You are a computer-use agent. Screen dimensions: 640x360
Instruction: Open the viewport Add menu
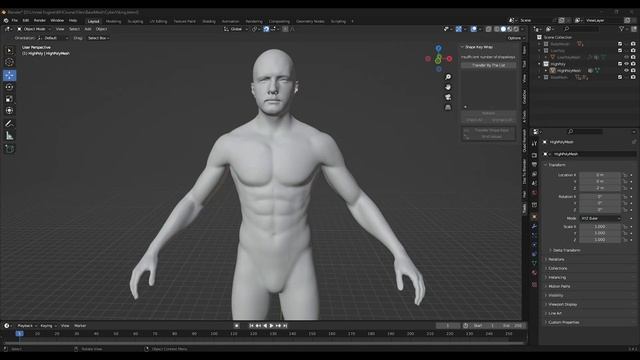(x=88, y=29)
